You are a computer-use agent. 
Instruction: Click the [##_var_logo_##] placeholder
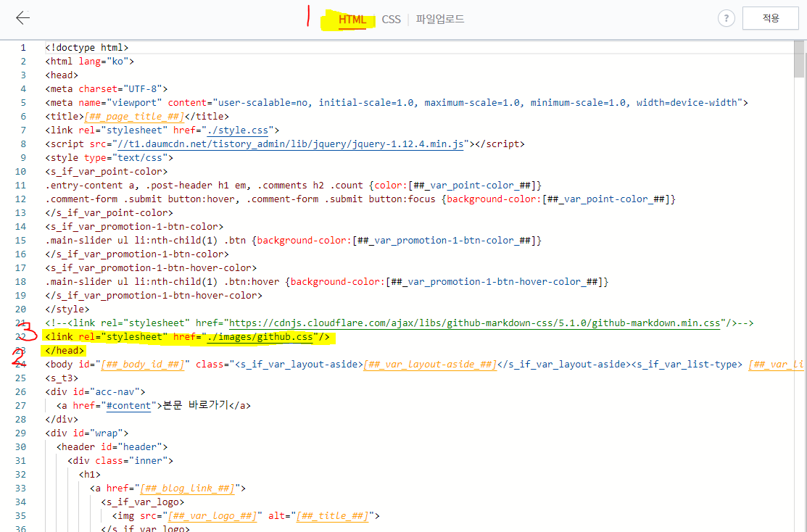[x=212, y=515]
